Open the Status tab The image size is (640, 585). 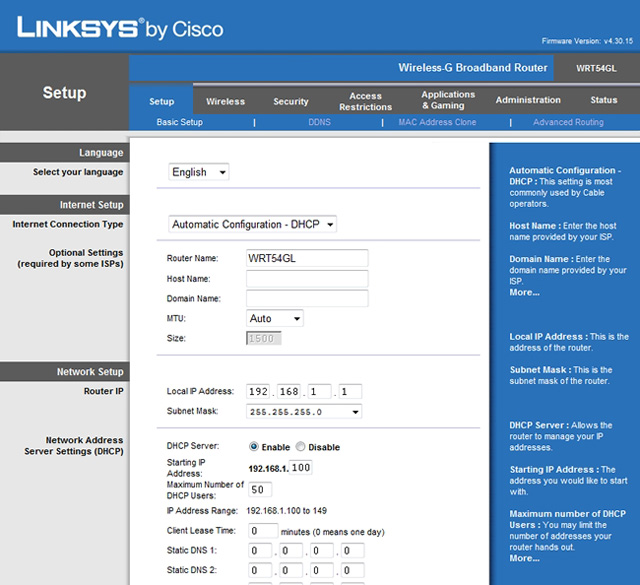coord(604,100)
